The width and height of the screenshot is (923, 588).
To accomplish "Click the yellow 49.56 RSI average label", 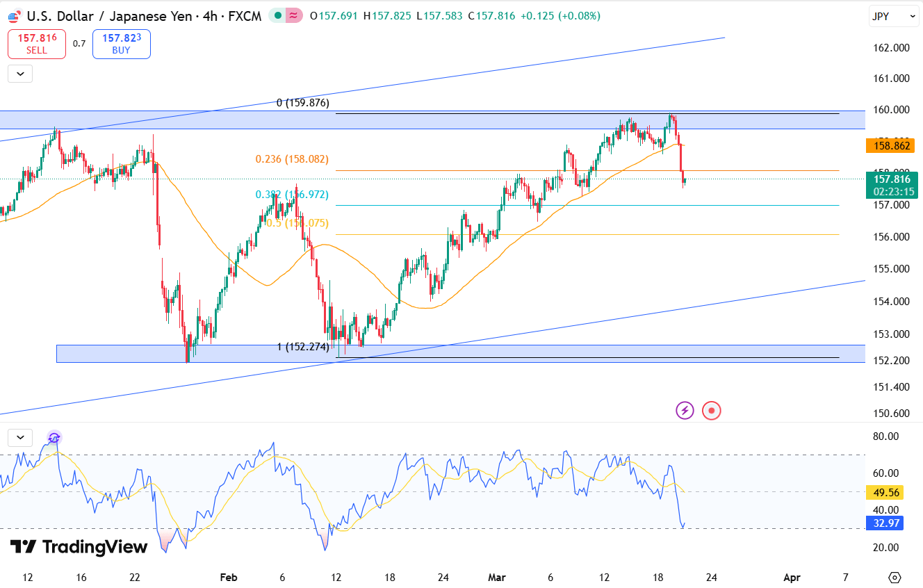I will [x=884, y=493].
